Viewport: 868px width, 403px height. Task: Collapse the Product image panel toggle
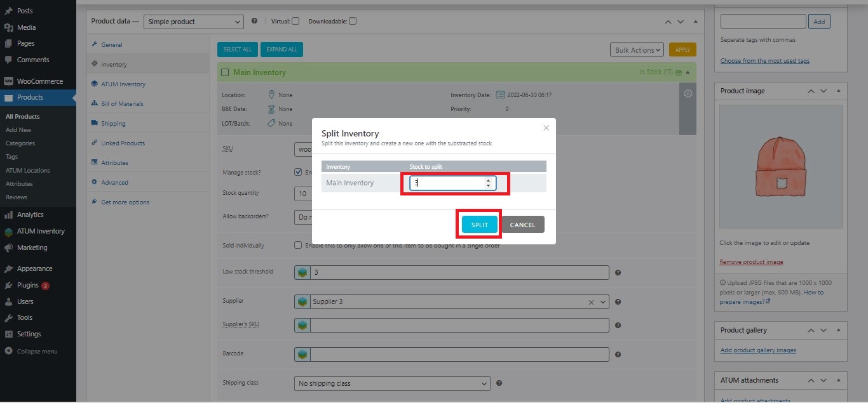click(x=838, y=91)
